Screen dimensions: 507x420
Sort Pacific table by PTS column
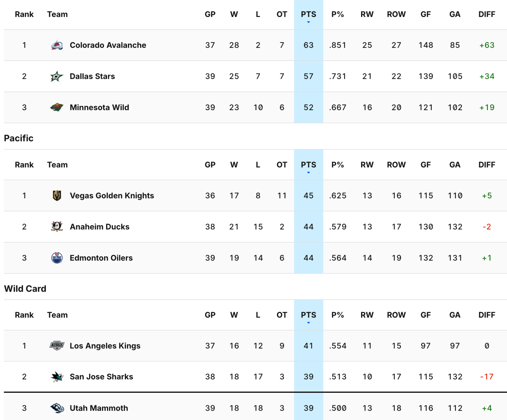[x=308, y=165]
